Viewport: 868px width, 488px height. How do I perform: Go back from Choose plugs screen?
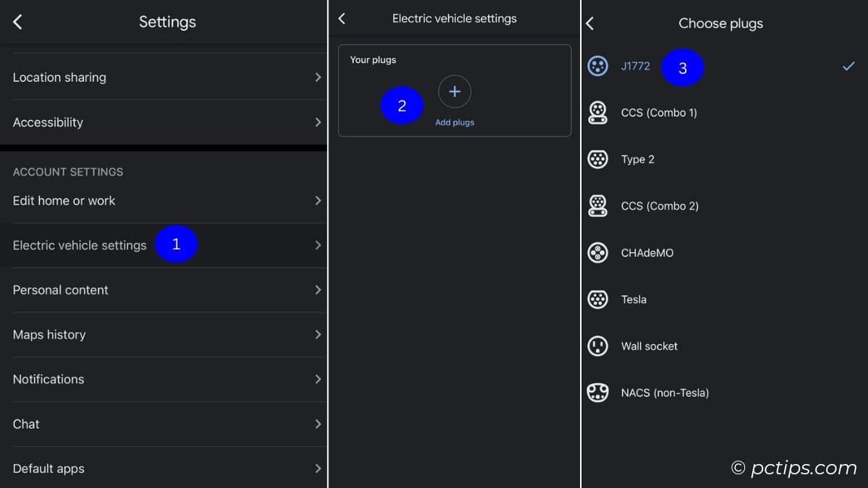pyautogui.click(x=590, y=24)
